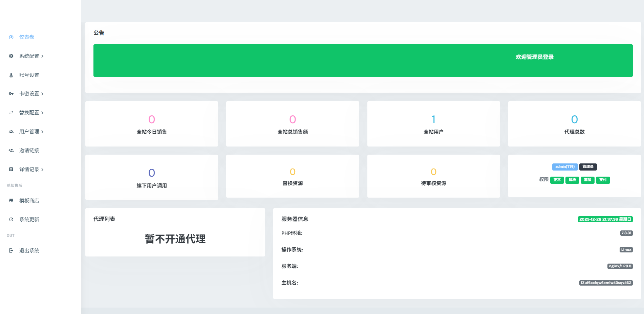This screenshot has width=644, height=314.
Task: Expand the 系统配置 submenu
Action: [x=42, y=56]
